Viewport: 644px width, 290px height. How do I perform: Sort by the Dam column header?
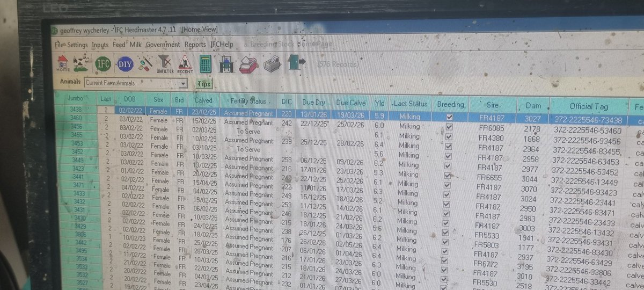coord(533,106)
